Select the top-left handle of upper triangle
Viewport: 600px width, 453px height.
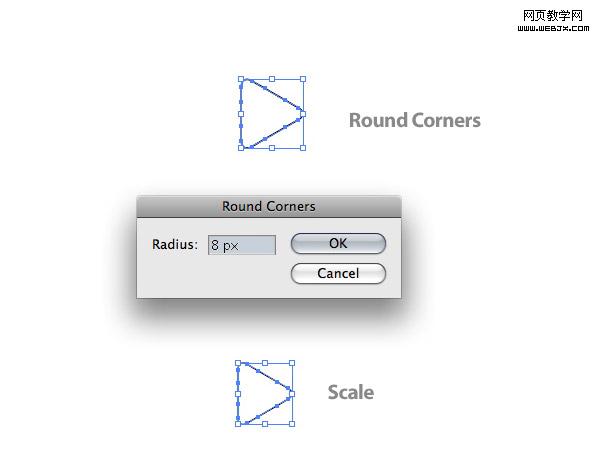[241, 79]
